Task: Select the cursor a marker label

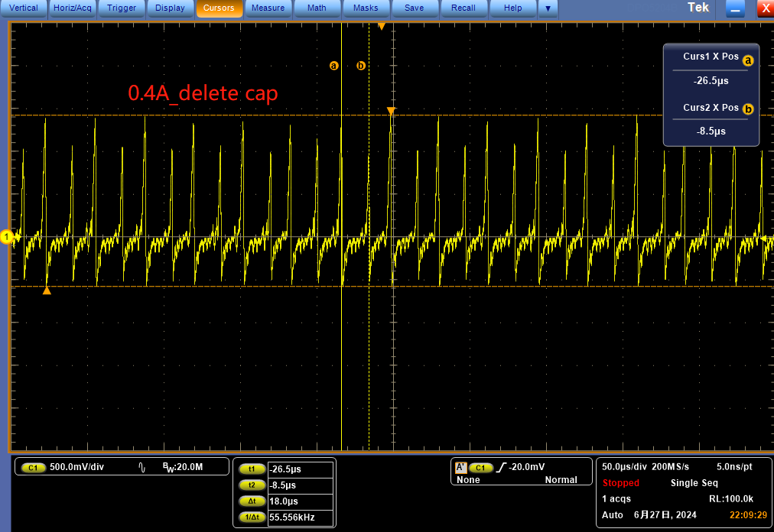Action: click(x=334, y=66)
